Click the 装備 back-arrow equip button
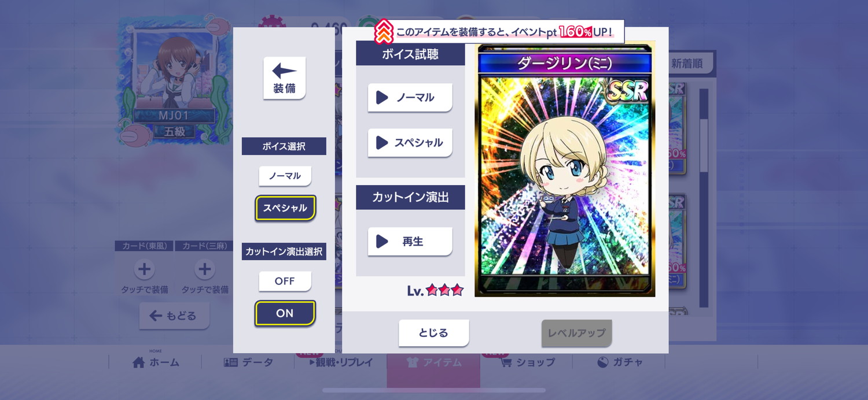868x400 pixels. (x=284, y=78)
